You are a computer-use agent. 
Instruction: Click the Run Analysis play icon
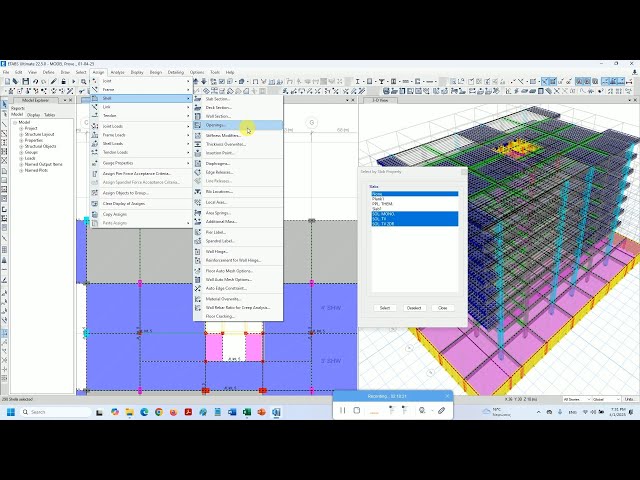[73, 81]
